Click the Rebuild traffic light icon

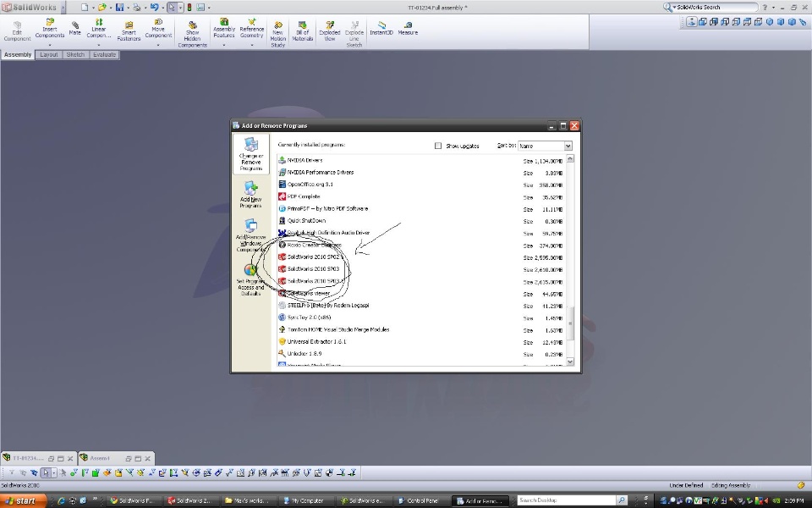[189, 8]
